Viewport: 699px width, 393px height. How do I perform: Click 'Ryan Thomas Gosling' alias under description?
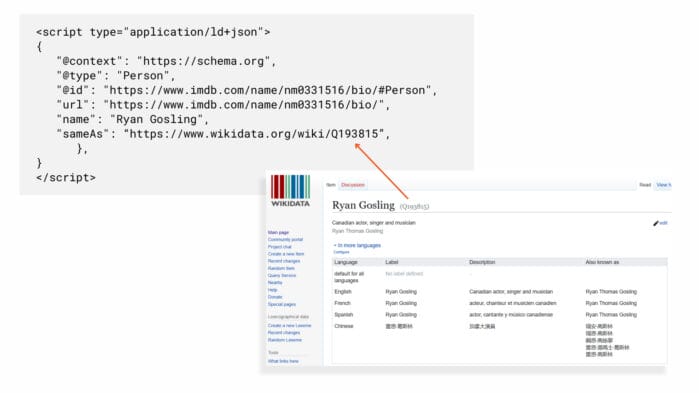[x=358, y=231]
